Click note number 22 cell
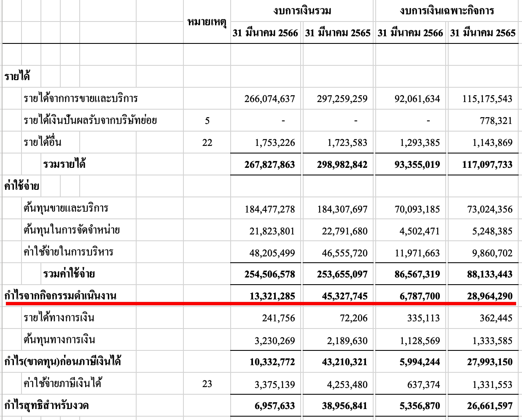Image resolution: width=522 pixels, height=420 pixels. tap(207, 143)
